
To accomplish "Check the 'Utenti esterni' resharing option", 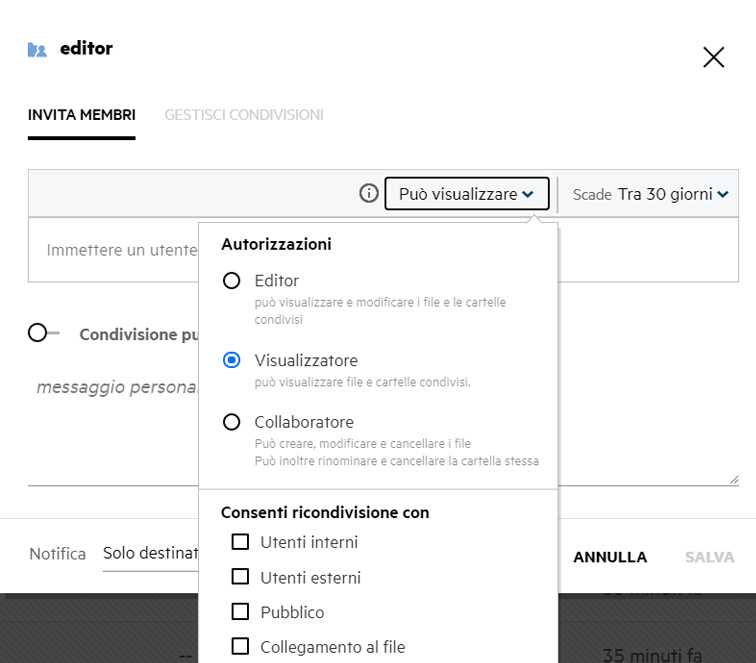I will [240, 577].
